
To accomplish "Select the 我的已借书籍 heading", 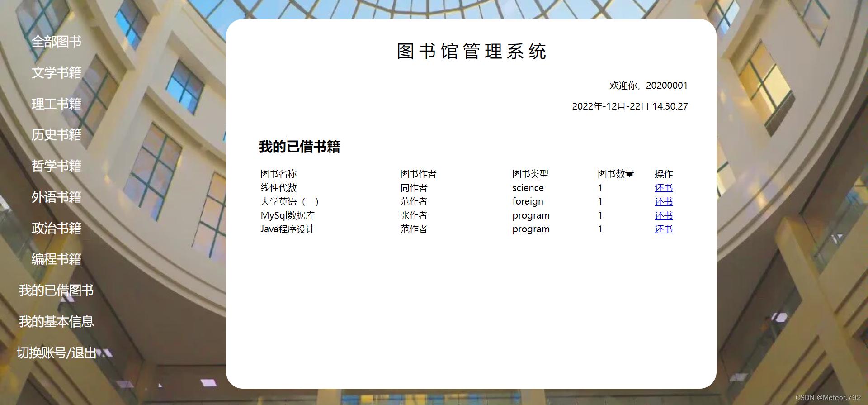I will click(x=299, y=147).
